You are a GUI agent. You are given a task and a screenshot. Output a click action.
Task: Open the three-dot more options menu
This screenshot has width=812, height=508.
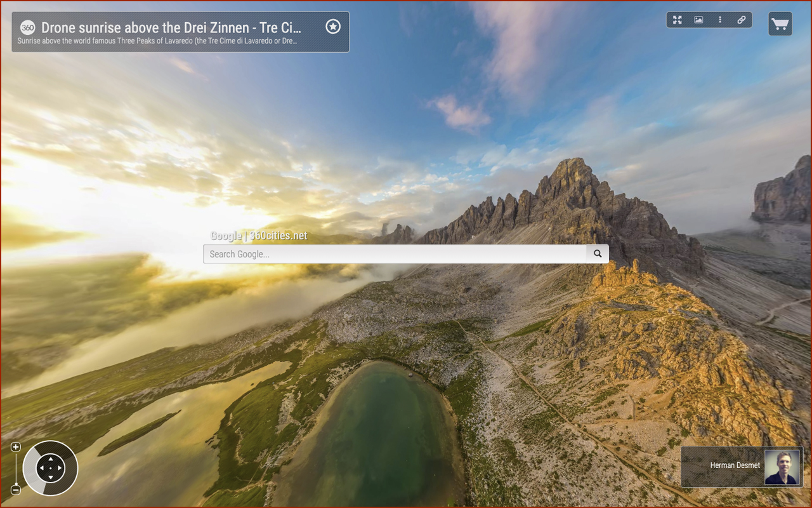(x=720, y=20)
